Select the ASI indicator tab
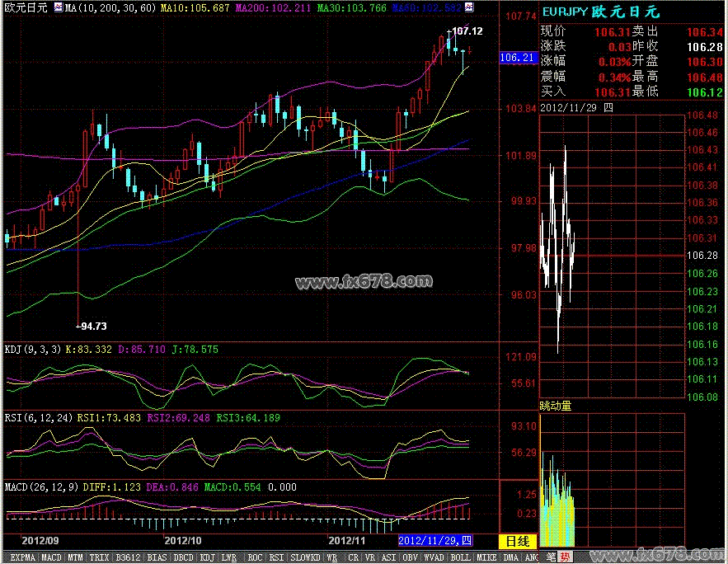Viewport: 728px width, 564px height. coord(389,557)
